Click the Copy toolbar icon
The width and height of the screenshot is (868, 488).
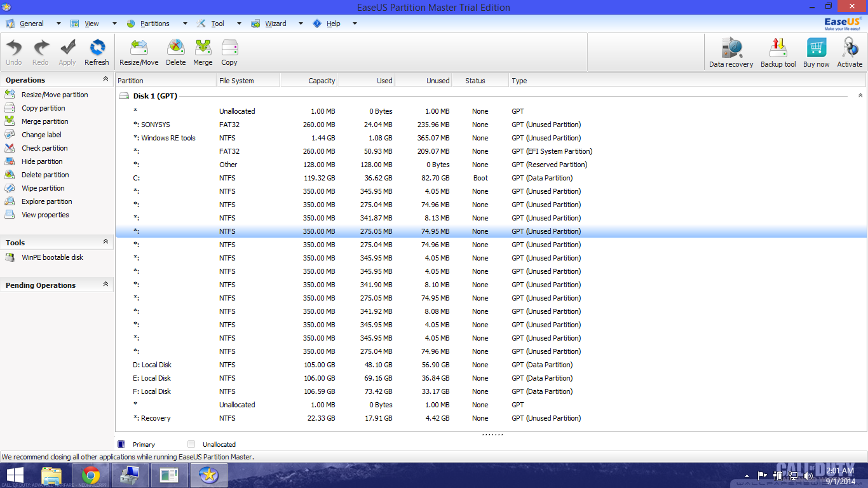pos(229,48)
